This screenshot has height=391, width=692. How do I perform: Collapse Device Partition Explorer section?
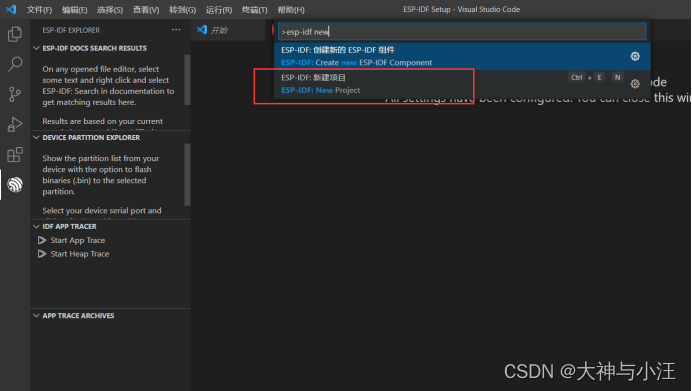click(36, 137)
